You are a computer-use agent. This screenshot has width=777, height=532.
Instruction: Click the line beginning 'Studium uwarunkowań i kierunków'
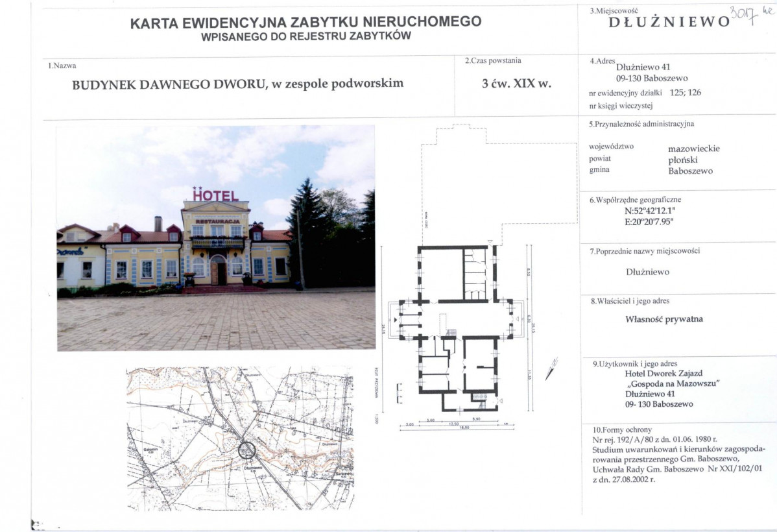tap(679, 450)
